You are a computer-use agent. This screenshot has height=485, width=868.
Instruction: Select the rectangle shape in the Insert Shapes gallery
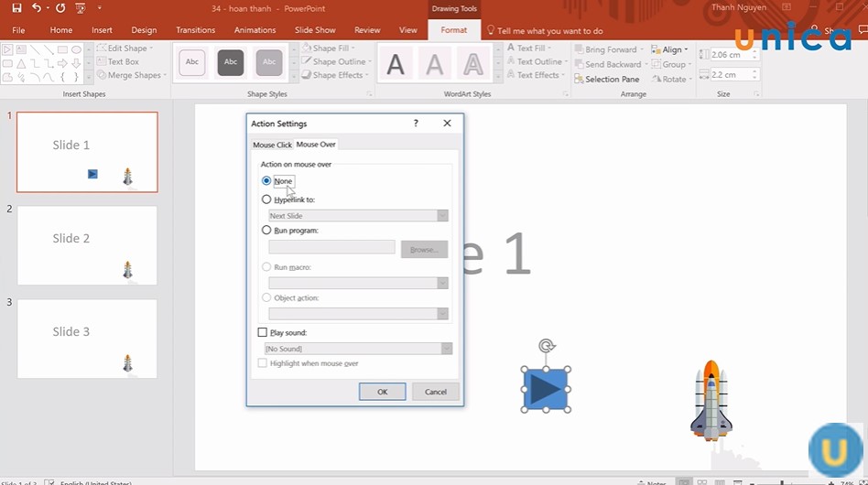click(x=62, y=49)
